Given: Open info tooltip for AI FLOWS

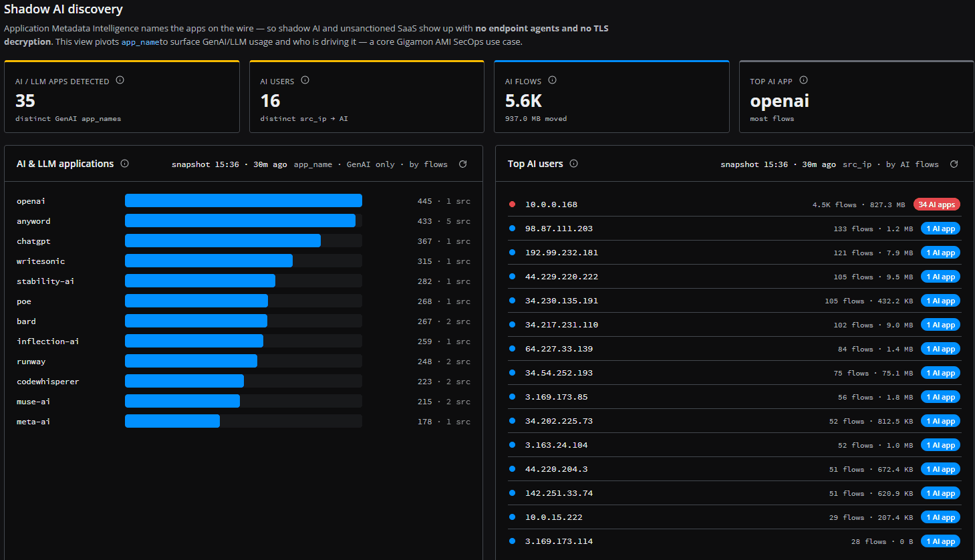Looking at the screenshot, I should pos(553,80).
